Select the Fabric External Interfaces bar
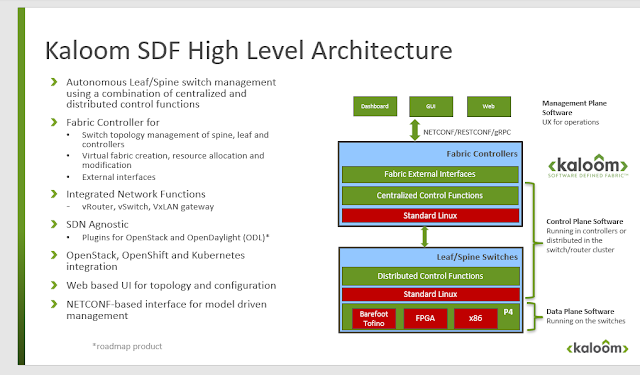This screenshot has width=640, height=375. pos(430,174)
